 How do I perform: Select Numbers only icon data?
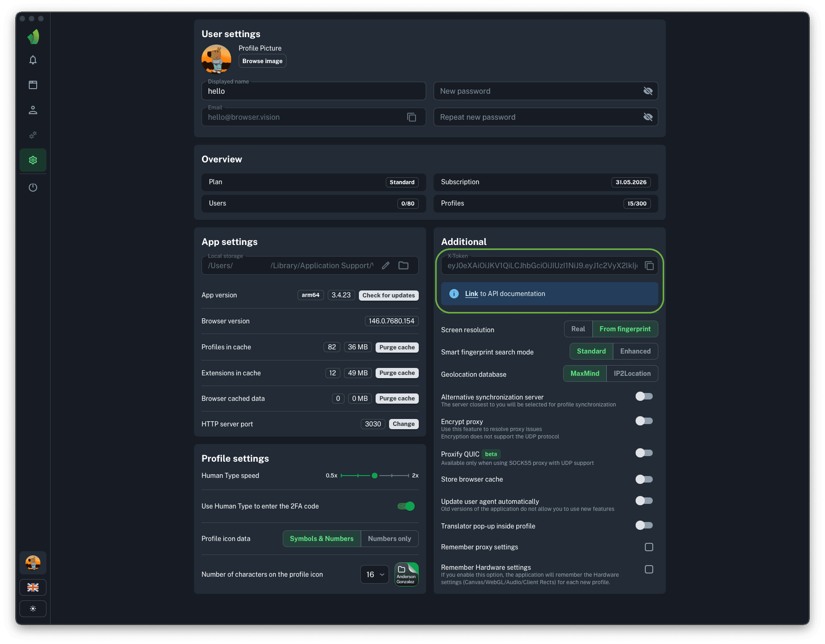coord(389,539)
